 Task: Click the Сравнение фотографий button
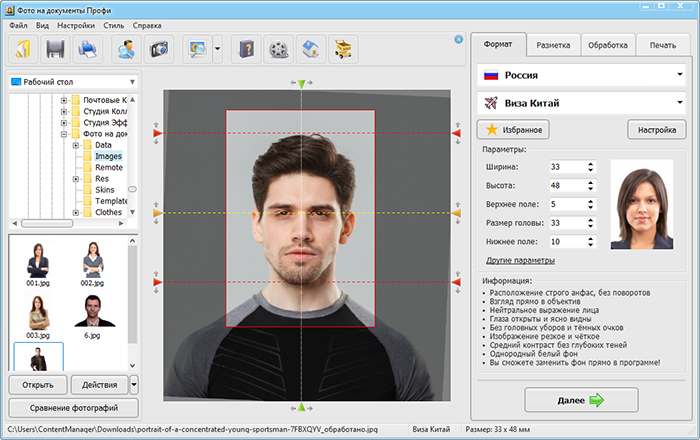click(72, 407)
